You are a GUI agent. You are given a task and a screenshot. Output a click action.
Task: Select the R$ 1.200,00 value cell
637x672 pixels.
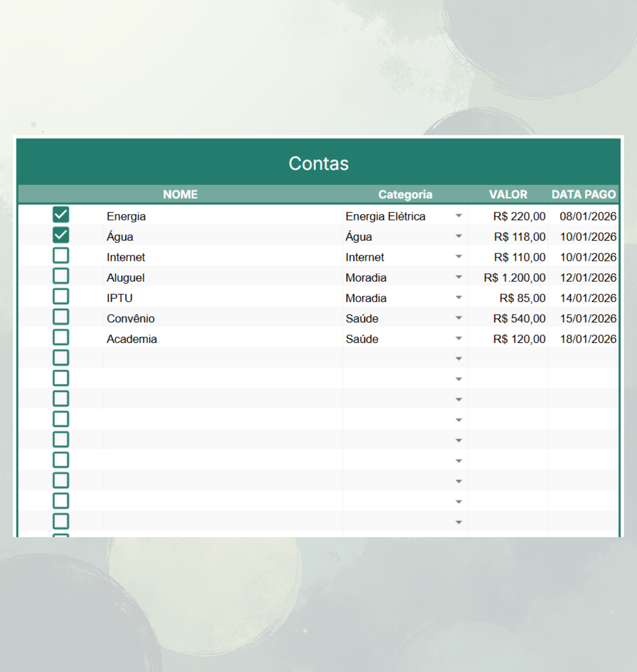tap(514, 278)
